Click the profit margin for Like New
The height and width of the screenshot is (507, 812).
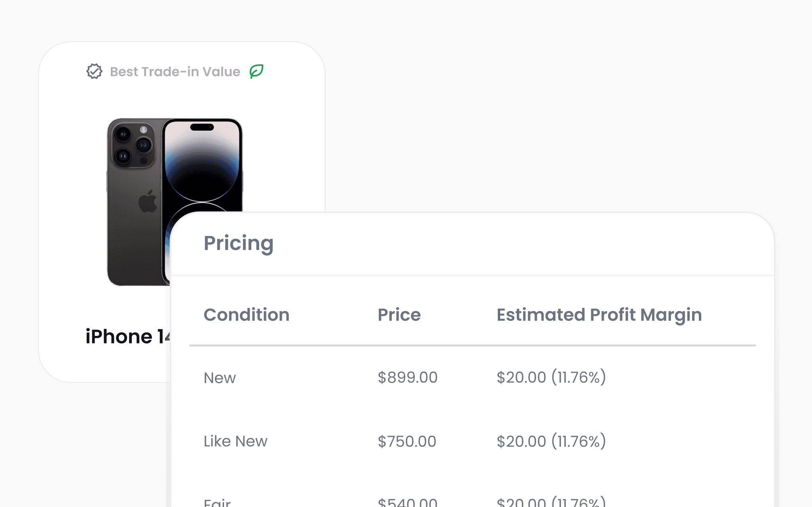[x=551, y=441]
